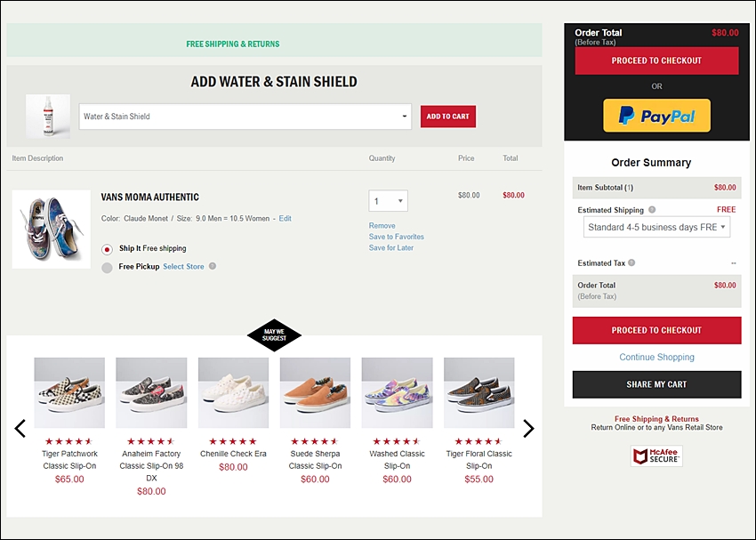Screen dimensions: 756x540
Task: Open the Vans MoMA Authentic shoe thumbnail
Action: click(51, 229)
